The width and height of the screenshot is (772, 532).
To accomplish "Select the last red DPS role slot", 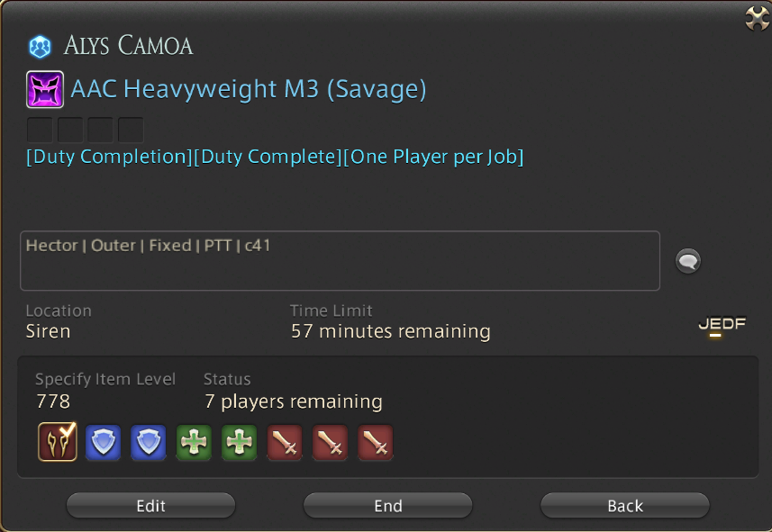I will coord(375,442).
